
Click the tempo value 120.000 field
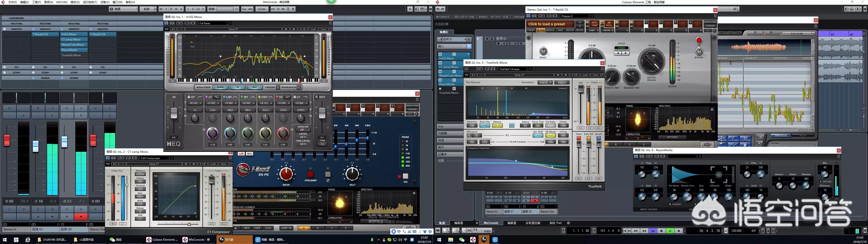[x=737, y=231]
